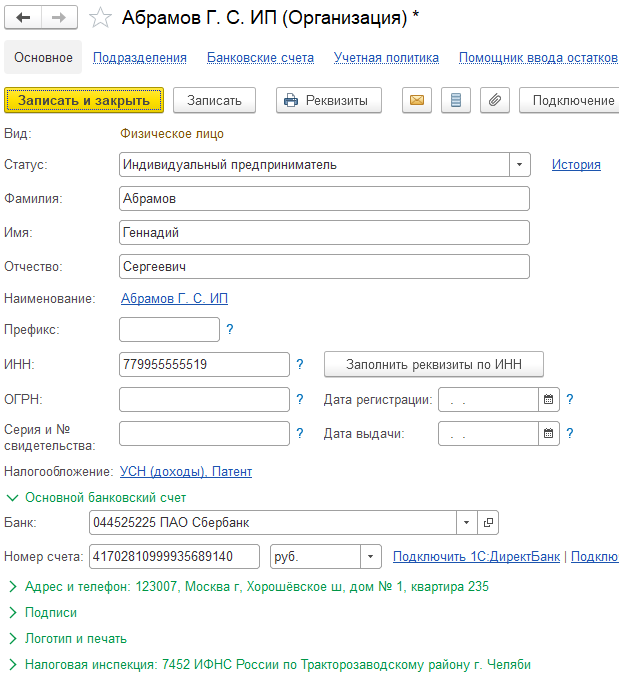Click into the ОГРН field
619x679 pixels.
204,399
